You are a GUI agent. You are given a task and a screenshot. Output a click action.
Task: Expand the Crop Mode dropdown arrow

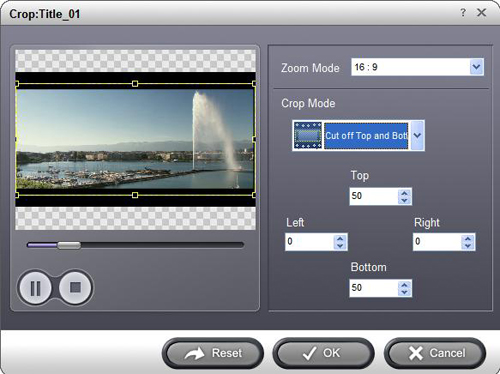(417, 136)
